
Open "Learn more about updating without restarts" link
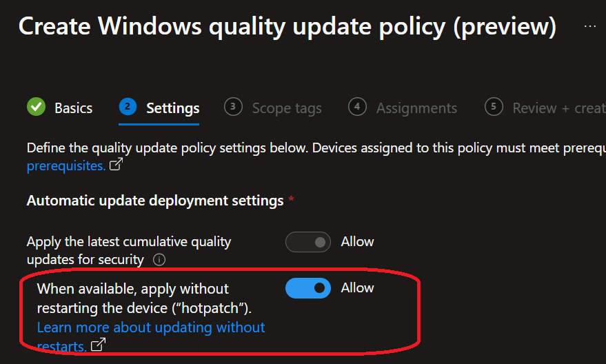[150, 327]
